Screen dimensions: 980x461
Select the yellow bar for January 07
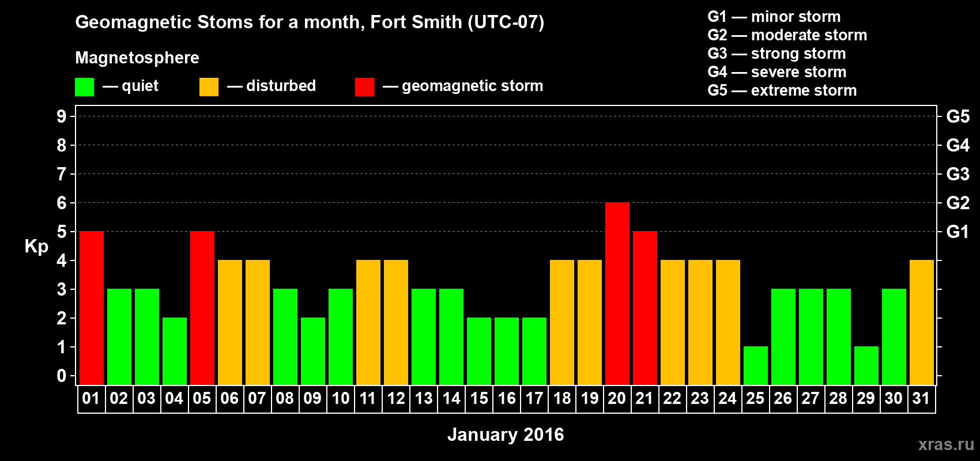(x=258, y=323)
